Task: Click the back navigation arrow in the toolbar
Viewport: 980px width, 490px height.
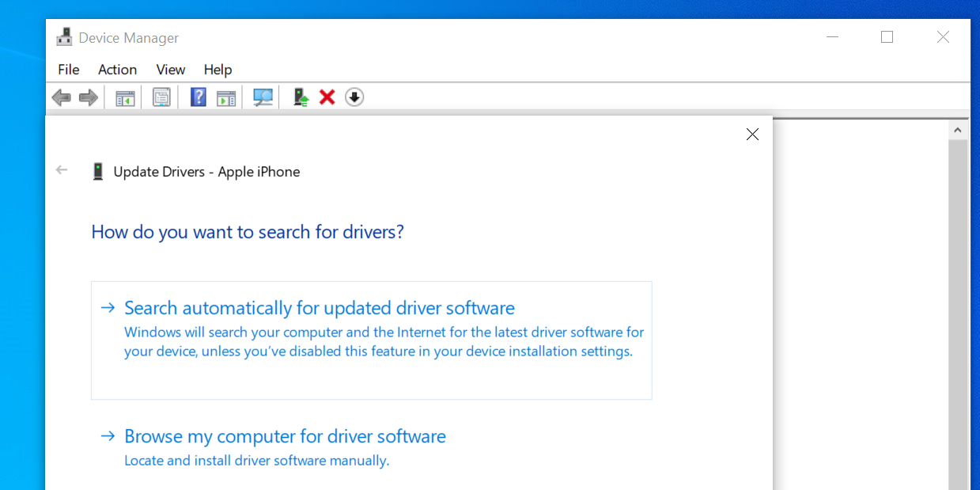Action: point(61,97)
